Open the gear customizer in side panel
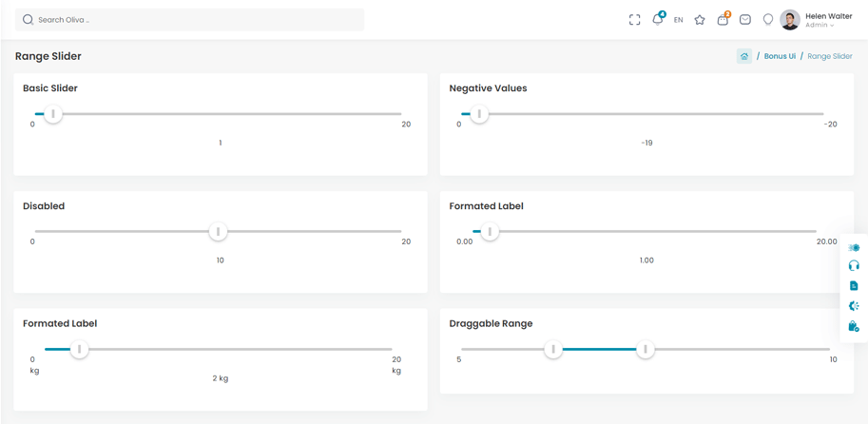 click(x=854, y=306)
